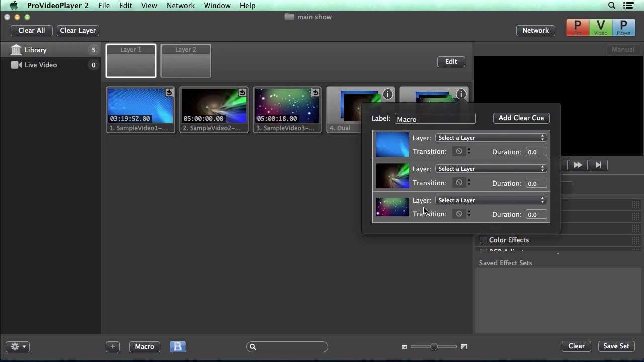
Task: Choose Transition for the bottom macro cue
Action: click(x=461, y=214)
